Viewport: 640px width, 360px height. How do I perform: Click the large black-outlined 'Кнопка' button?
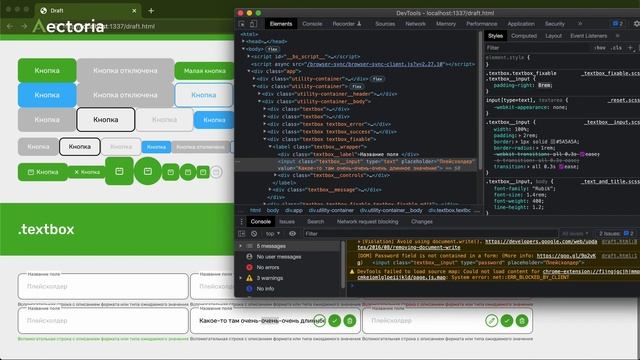[106, 120]
